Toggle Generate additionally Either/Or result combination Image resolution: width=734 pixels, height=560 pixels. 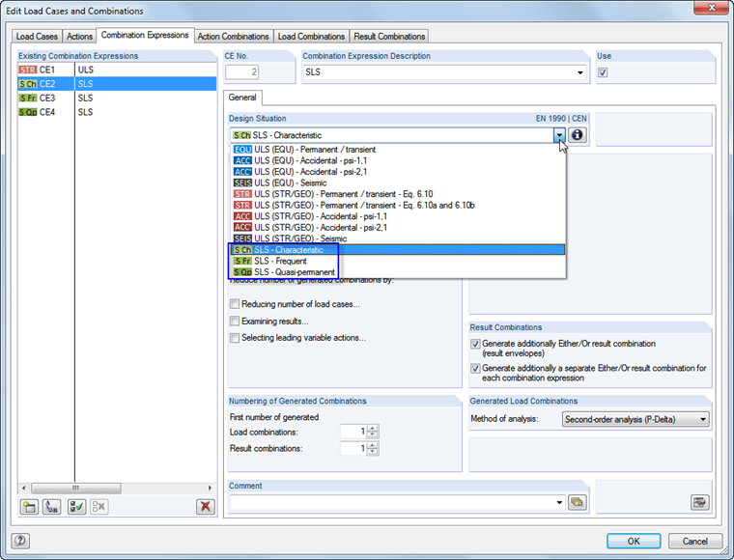(x=475, y=344)
